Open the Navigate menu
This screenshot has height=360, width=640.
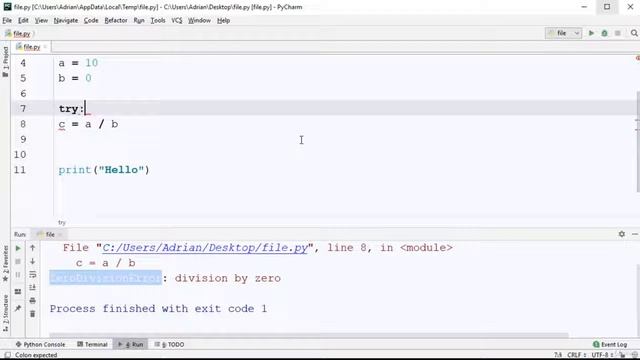[66, 20]
